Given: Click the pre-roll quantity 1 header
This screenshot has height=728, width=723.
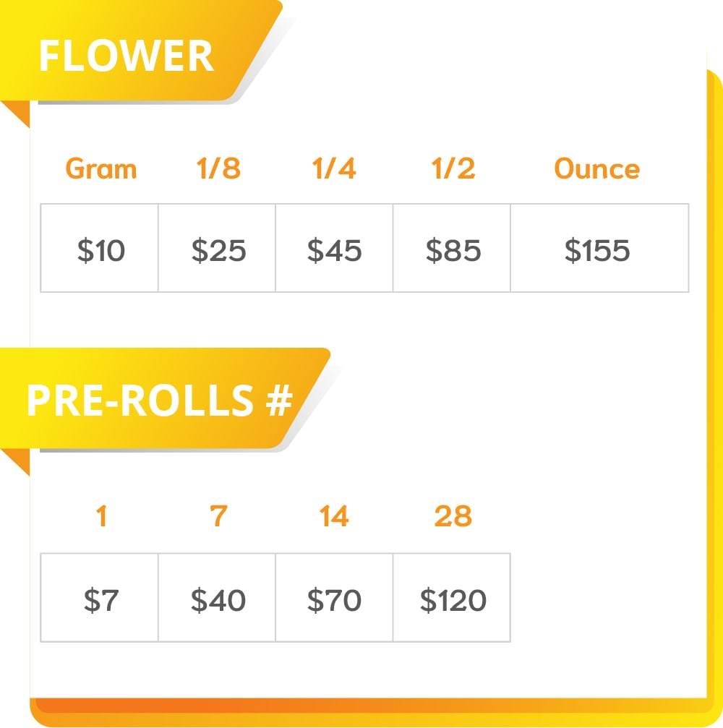Looking at the screenshot, I should [x=102, y=516].
